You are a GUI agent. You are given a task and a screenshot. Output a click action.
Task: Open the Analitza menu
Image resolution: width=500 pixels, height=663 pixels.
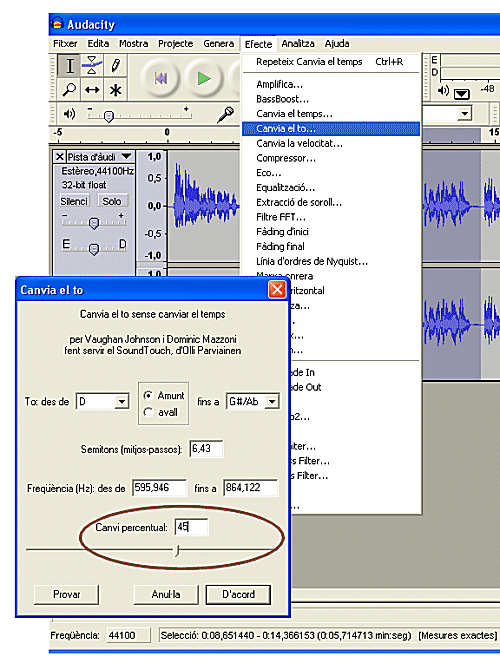coord(298,44)
